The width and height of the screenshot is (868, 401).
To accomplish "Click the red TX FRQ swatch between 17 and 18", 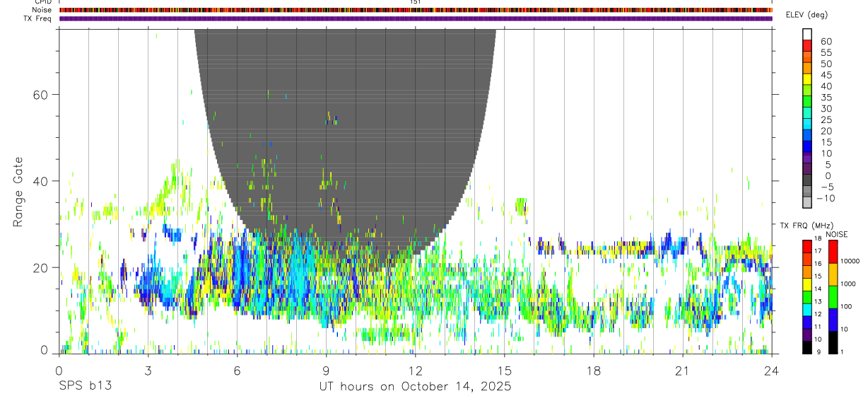I will click(x=807, y=245).
